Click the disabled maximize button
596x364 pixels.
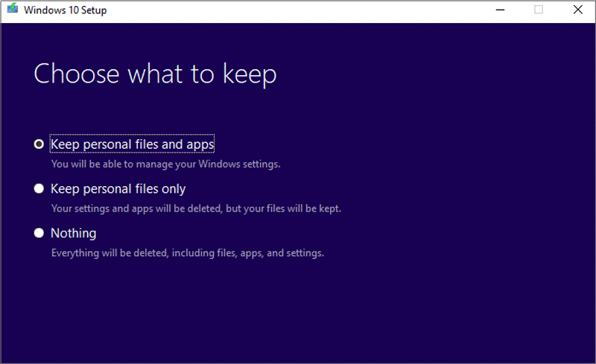[539, 10]
